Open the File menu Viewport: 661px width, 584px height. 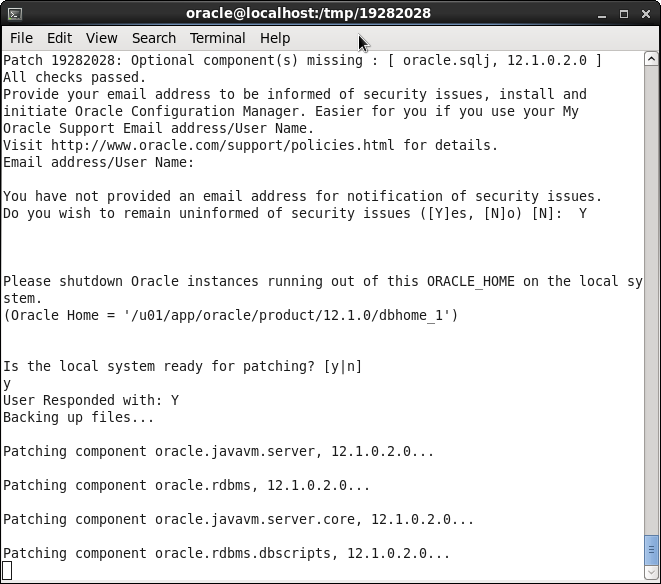click(21, 38)
